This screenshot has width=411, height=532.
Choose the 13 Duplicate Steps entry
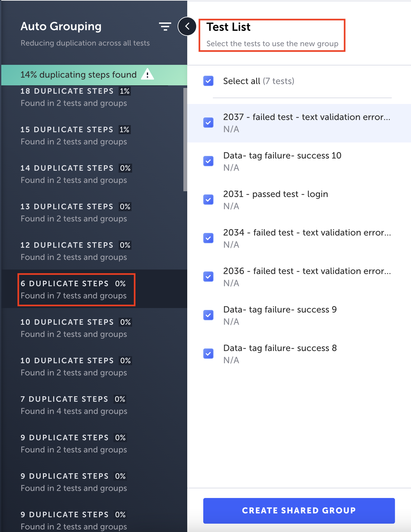tap(74, 213)
